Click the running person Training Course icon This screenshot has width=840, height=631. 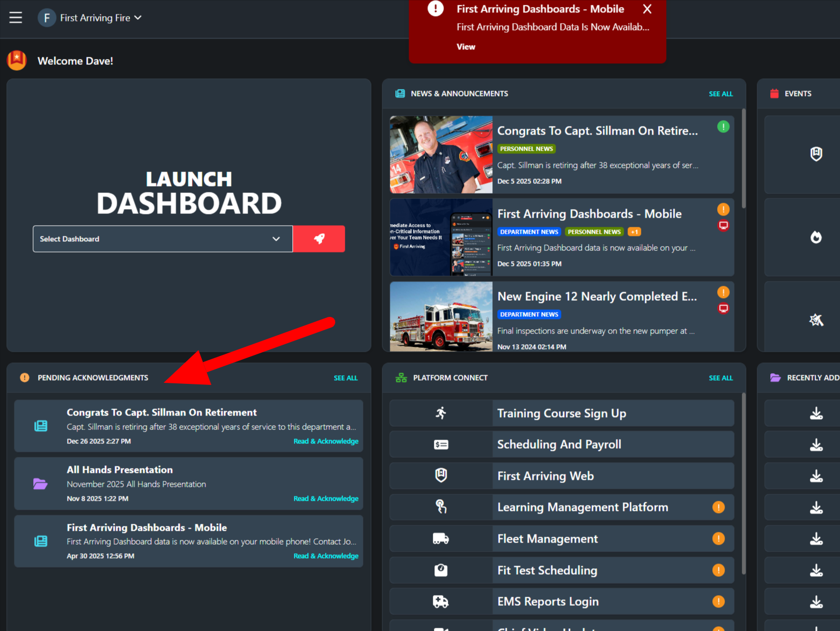tap(441, 413)
